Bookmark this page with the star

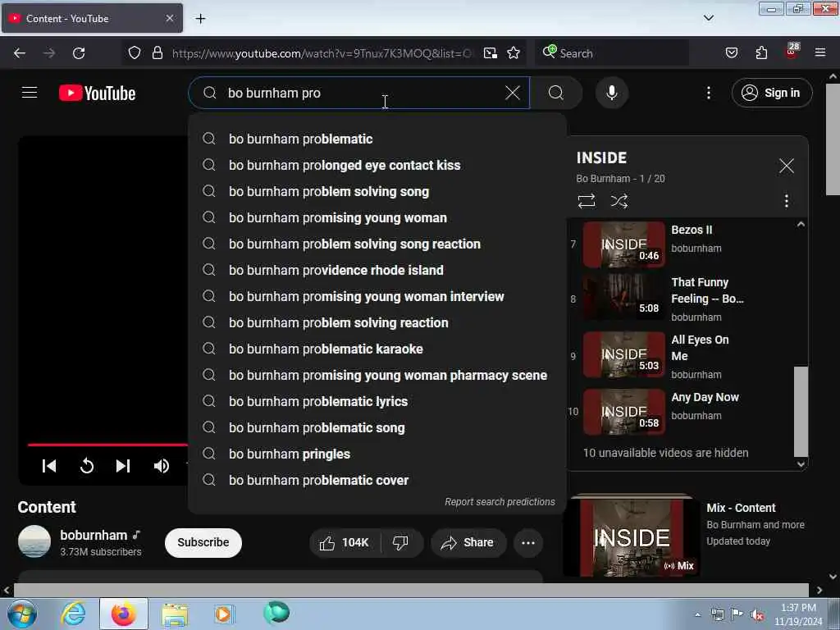click(514, 53)
